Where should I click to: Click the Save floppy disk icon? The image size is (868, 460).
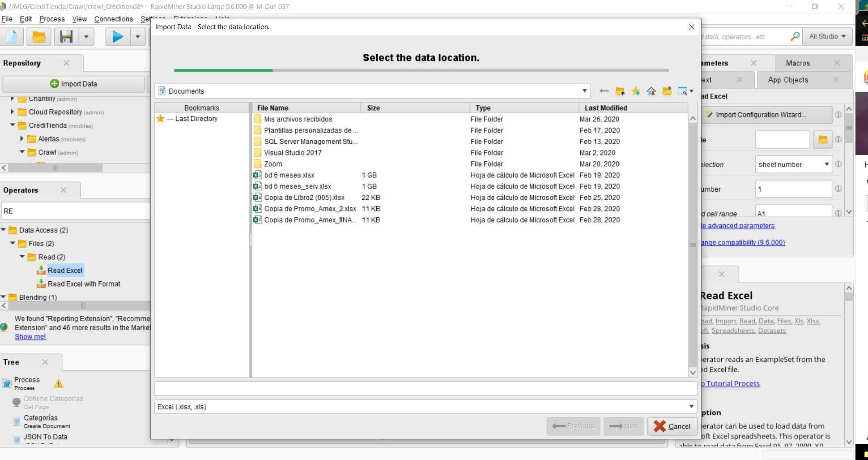[66, 36]
